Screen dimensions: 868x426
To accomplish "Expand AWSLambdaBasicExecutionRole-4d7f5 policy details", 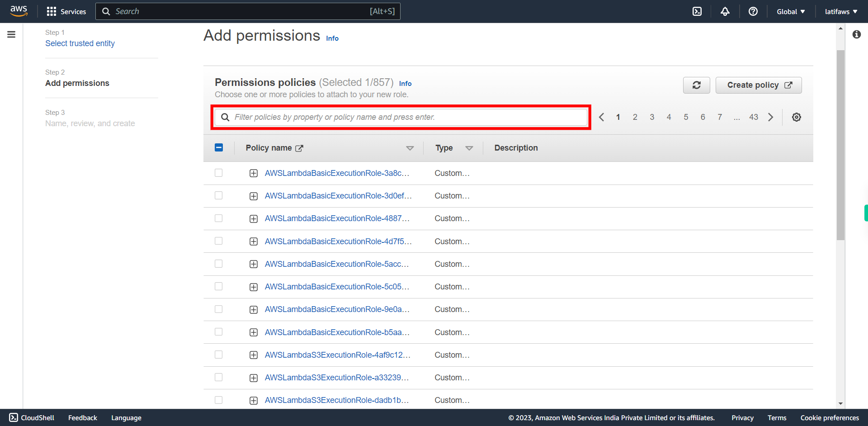I will tap(254, 241).
